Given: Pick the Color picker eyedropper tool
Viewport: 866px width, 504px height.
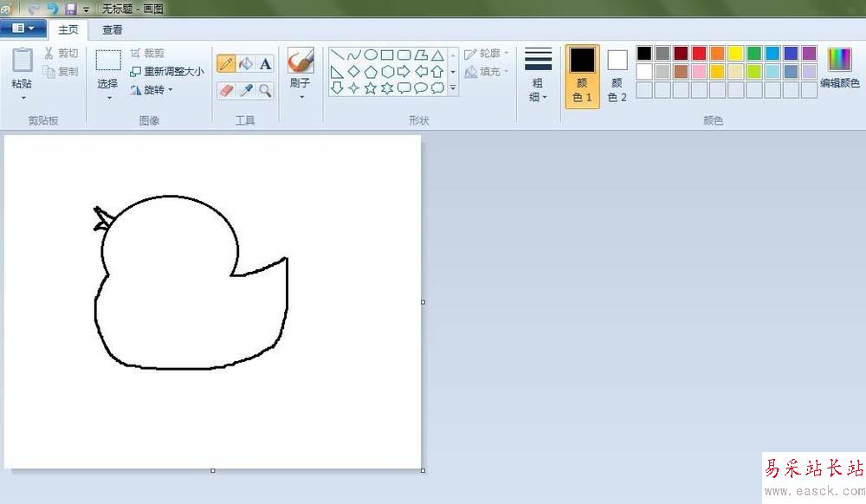Looking at the screenshot, I should [x=246, y=89].
